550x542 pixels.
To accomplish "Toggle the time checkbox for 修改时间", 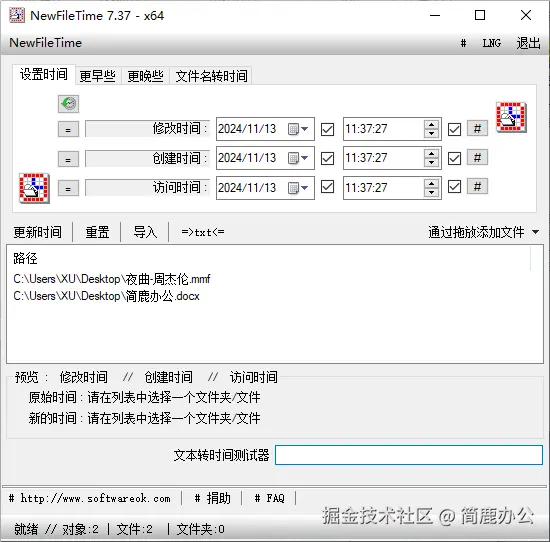I will click(454, 129).
